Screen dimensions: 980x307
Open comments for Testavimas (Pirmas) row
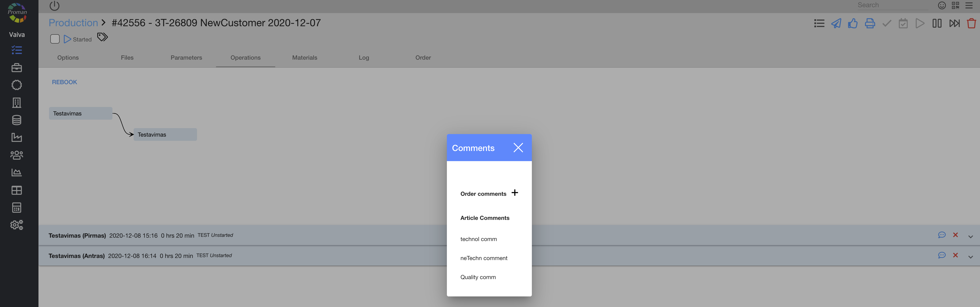click(x=942, y=235)
